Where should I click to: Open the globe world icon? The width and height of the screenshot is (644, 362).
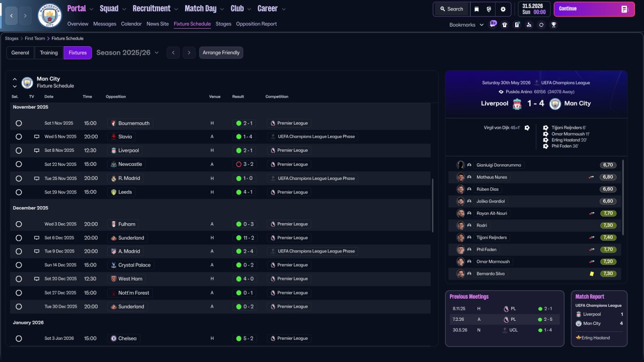489,9
